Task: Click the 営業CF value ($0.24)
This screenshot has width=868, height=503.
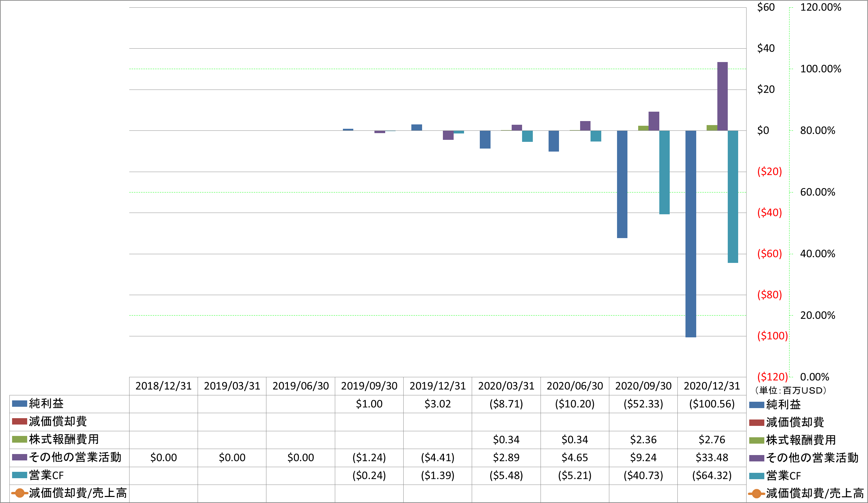Action: 369,476
